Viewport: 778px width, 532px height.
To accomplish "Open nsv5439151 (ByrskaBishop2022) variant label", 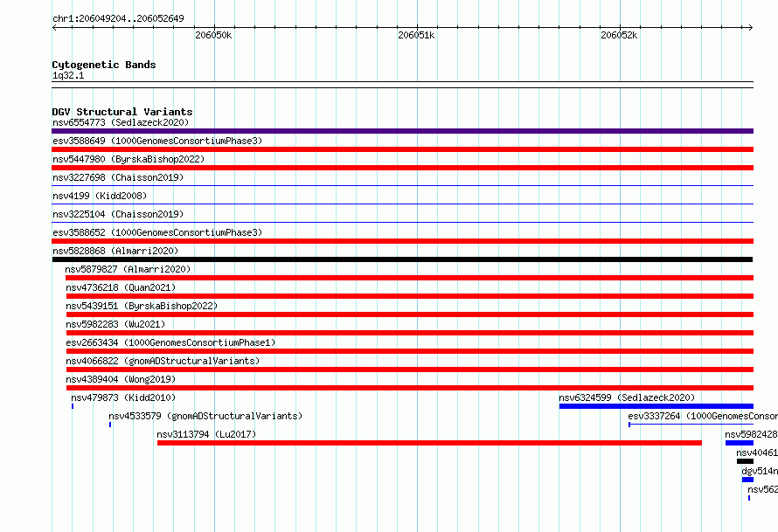I will coord(142,306).
